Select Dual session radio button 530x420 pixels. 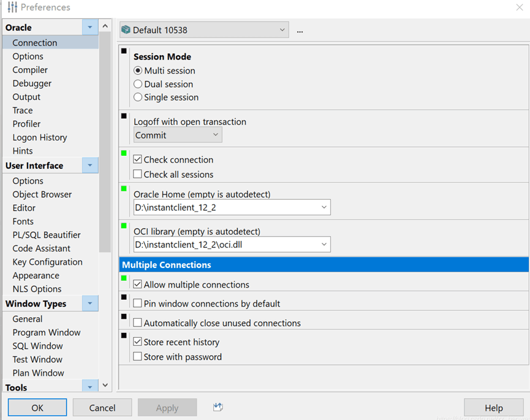tap(138, 84)
